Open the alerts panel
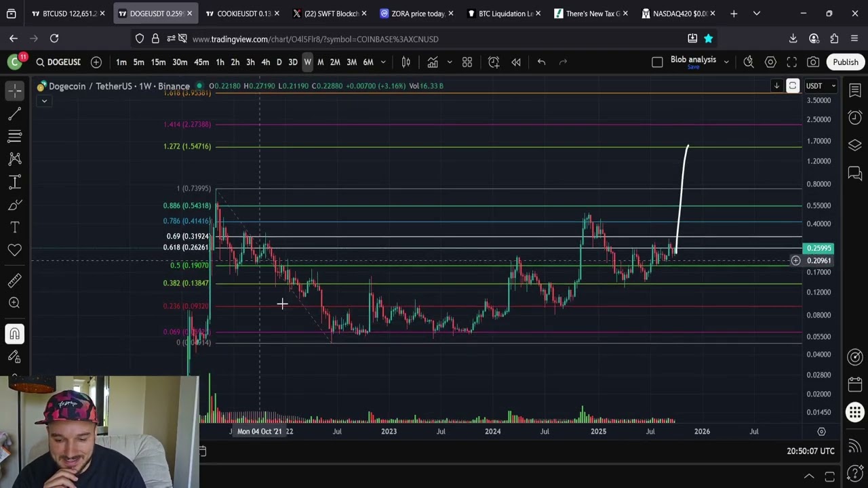Image resolution: width=868 pixels, height=488 pixels. click(854, 118)
